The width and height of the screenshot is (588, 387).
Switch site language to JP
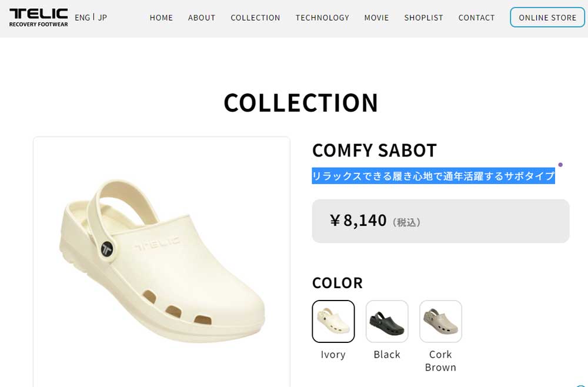pyautogui.click(x=102, y=17)
